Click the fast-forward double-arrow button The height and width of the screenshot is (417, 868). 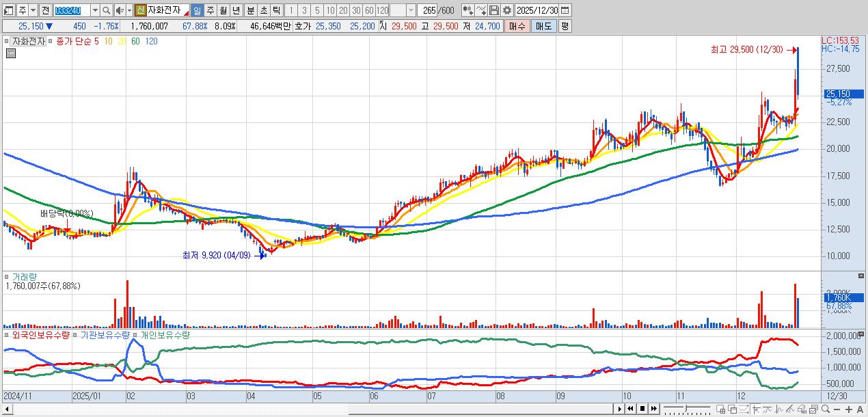[x=654, y=409]
